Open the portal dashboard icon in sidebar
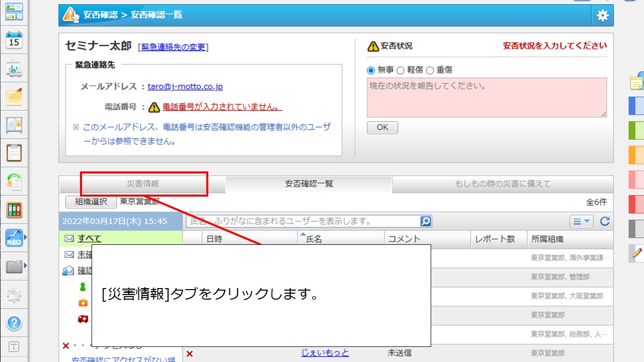 click(14, 11)
